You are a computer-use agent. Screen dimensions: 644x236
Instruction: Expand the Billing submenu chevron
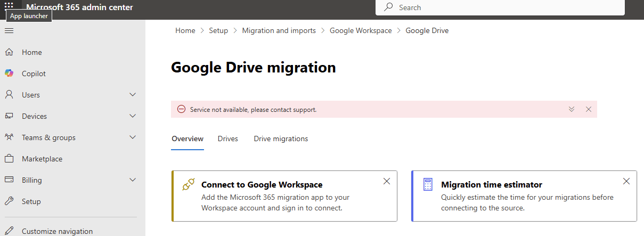pyautogui.click(x=133, y=180)
